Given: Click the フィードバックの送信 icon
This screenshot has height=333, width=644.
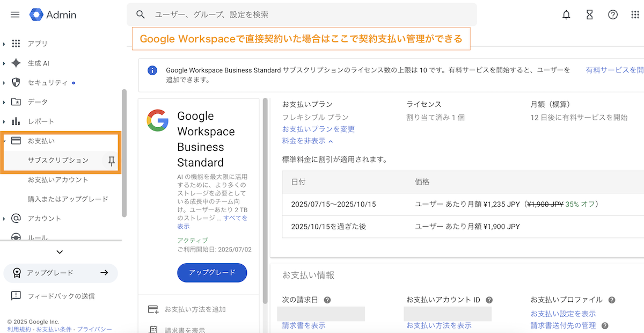Looking at the screenshot, I should (x=16, y=295).
